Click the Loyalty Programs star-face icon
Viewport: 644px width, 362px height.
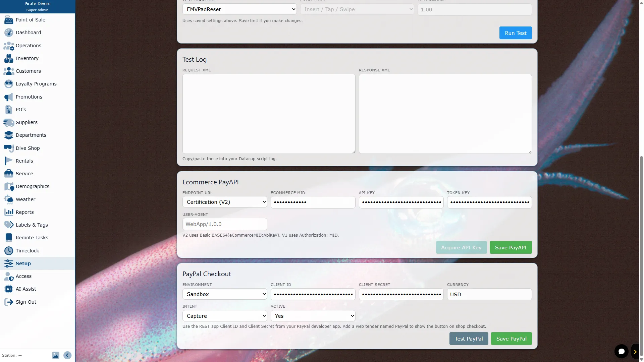pos(9,84)
